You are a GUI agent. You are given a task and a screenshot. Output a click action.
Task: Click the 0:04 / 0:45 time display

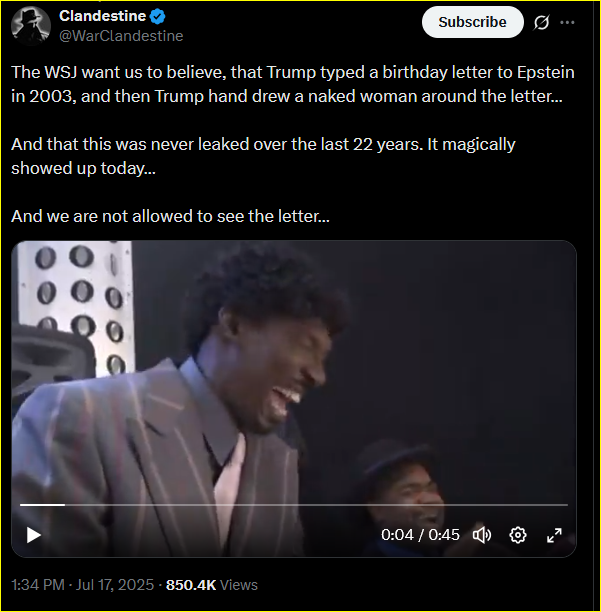[420, 535]
